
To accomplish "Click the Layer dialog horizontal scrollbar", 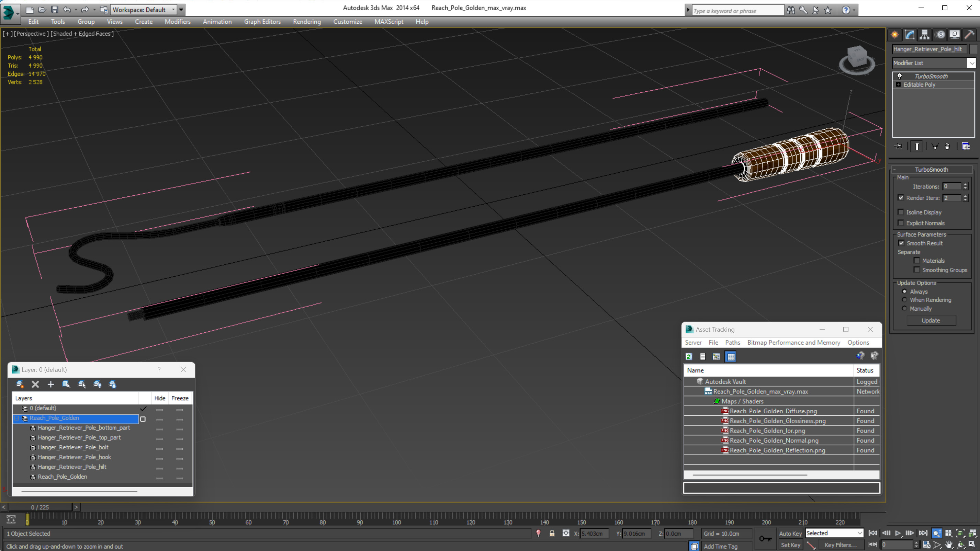I will point(79,491).
